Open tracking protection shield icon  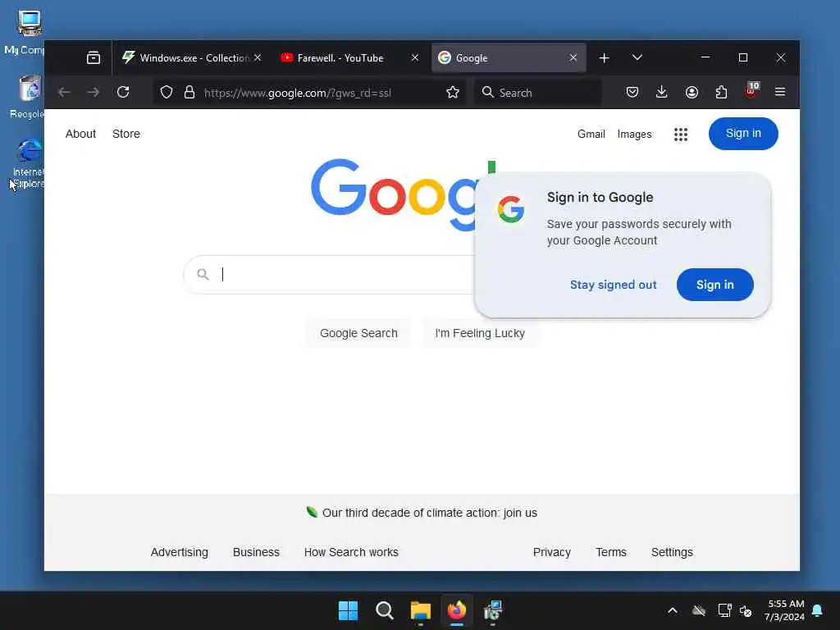tap(167, 93)
